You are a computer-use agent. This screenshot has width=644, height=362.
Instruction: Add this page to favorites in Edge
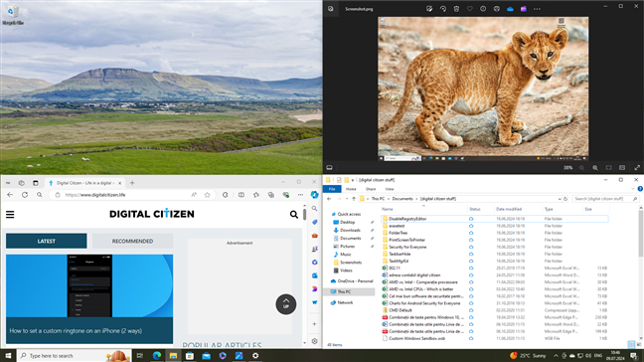[x=208, y=195]
